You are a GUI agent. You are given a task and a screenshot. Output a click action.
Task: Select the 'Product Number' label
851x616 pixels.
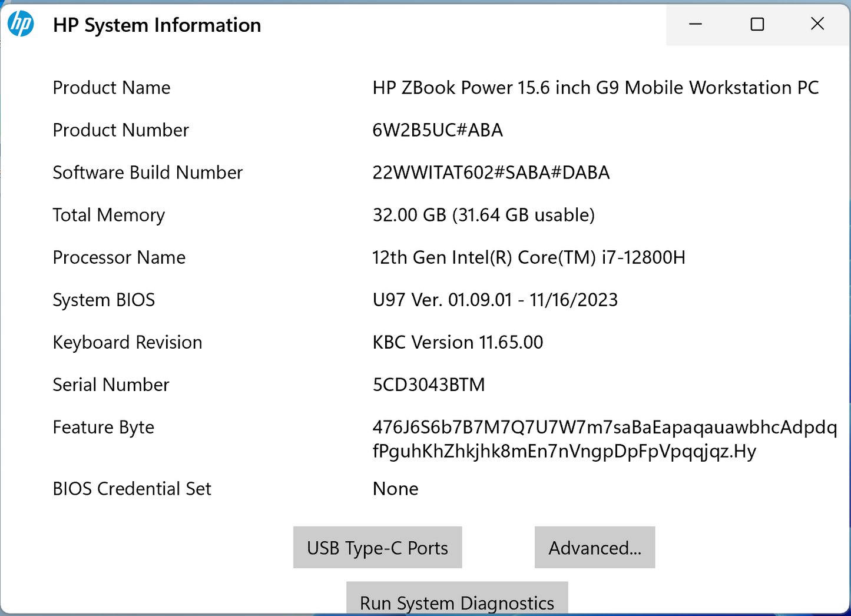121,130
